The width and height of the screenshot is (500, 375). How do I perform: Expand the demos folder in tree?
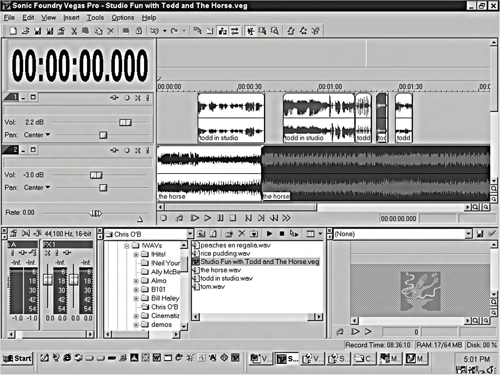pyautogui.click(x=136, y=325)
